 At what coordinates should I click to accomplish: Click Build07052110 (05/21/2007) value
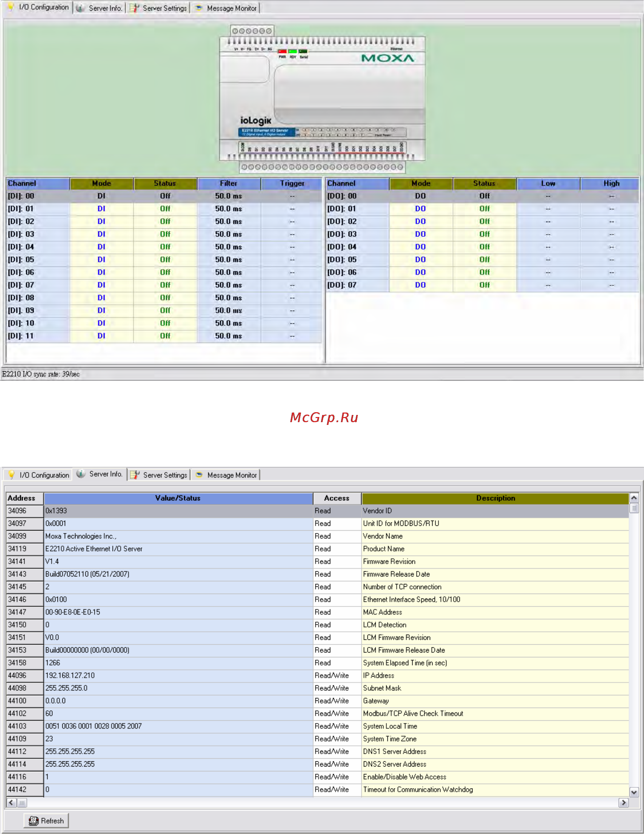tap(87, 574)
